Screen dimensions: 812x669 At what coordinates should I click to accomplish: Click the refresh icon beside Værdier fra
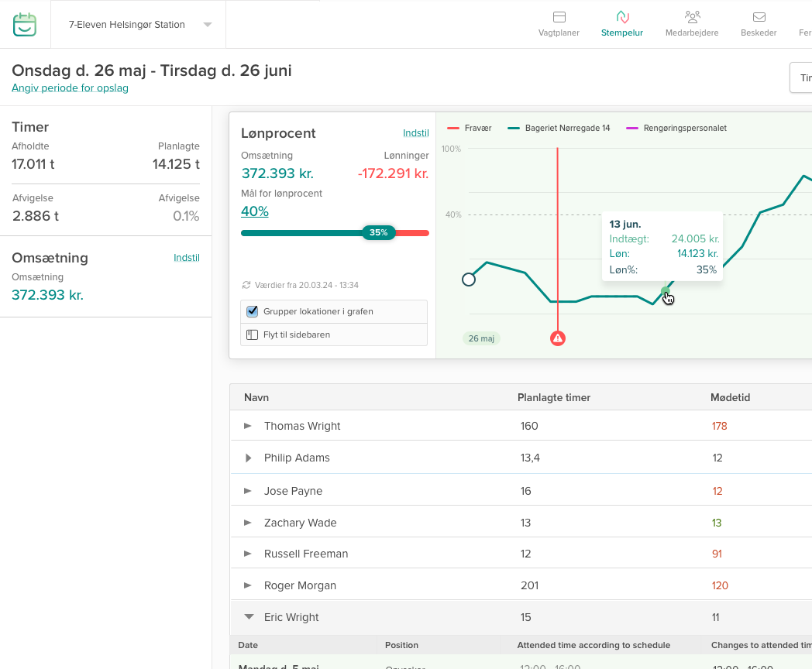[x=246, y=285]
